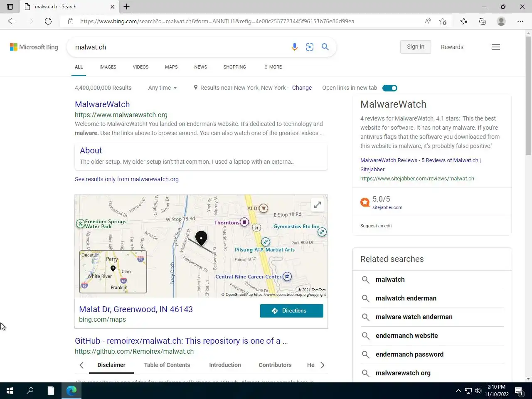Click Microsoft Edge taskbar icon
The height and width of the screenshot is (399, 532).
point(71,391)
